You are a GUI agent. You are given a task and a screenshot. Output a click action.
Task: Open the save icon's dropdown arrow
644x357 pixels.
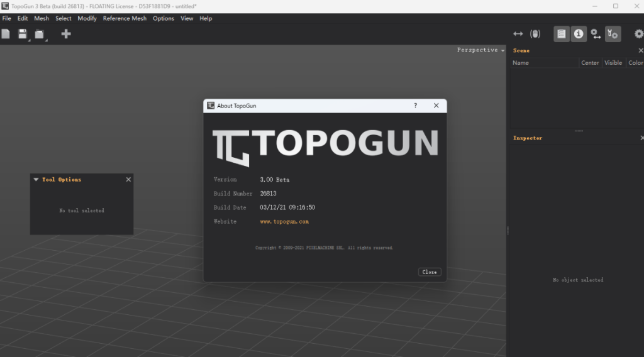click(29, 40)
